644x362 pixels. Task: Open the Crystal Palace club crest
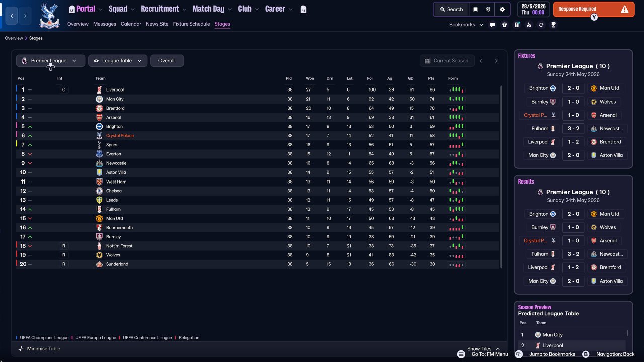click(x=49, y=15)
